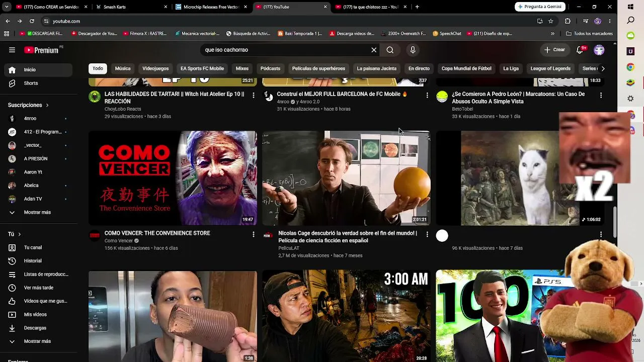Clear the search box with the X
Screen dimensions: 644x362
pos(374,50)
